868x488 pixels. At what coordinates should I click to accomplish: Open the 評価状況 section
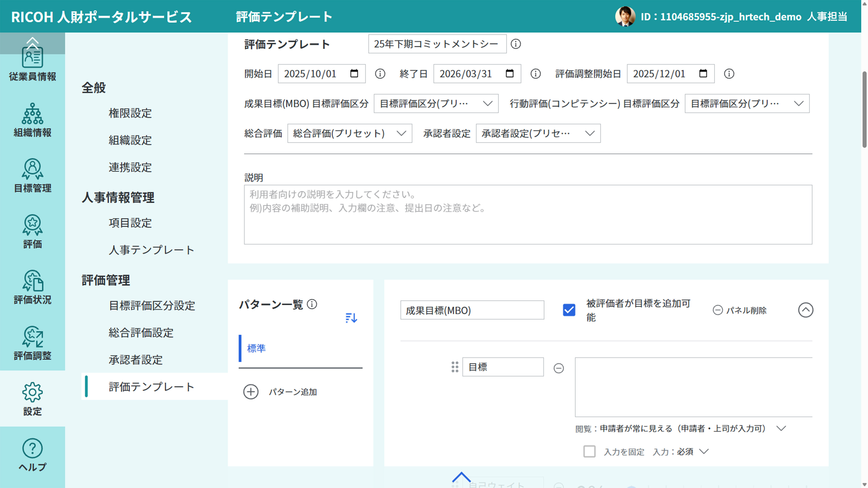pyautogui.click(x=32, y=286)
